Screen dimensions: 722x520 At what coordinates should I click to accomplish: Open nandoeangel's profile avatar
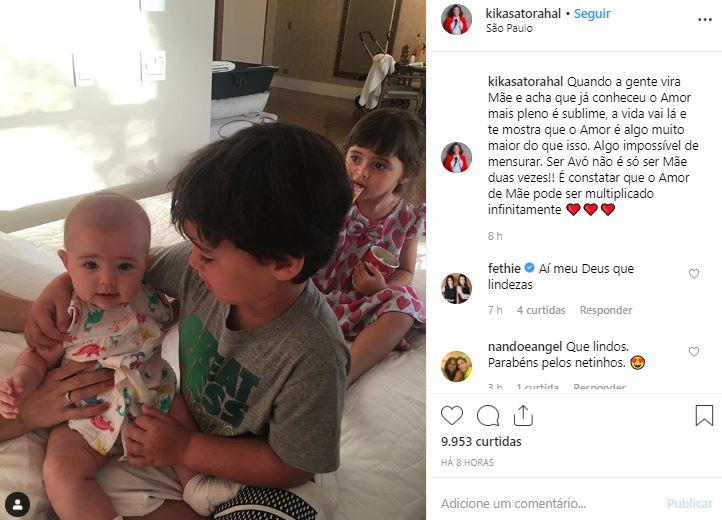click(x=456, y=366)
